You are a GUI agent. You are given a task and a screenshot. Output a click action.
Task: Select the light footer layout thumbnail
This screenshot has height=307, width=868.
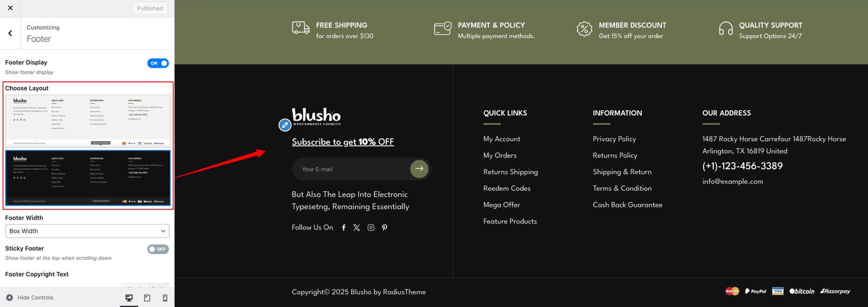88,120
